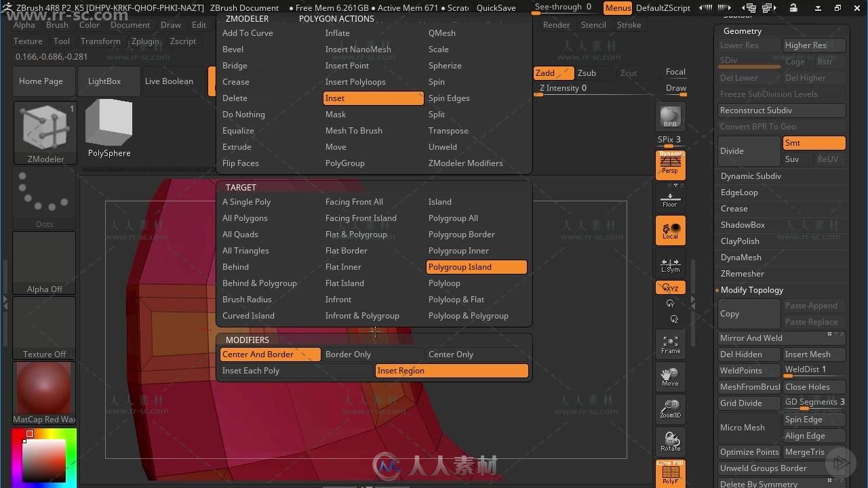Select A Single Poly target
Screen dimensions: 868x488
[246, 202]
